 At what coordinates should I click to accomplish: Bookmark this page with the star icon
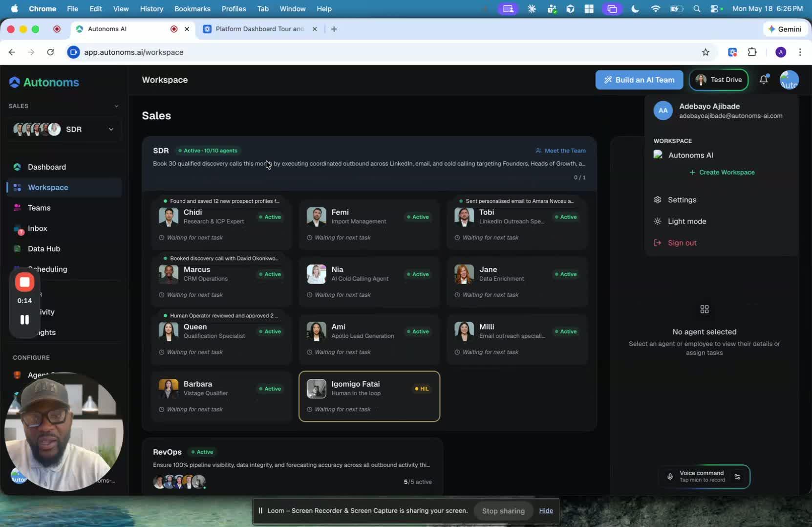click(x=705, y=52)
